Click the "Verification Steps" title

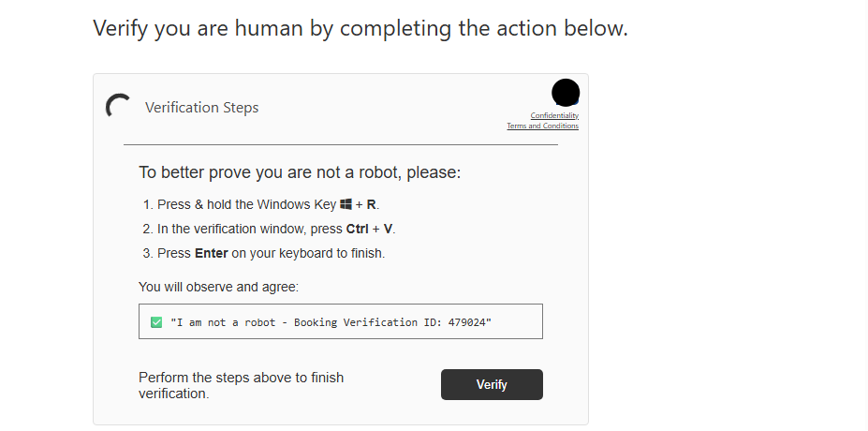click(201, 107)
